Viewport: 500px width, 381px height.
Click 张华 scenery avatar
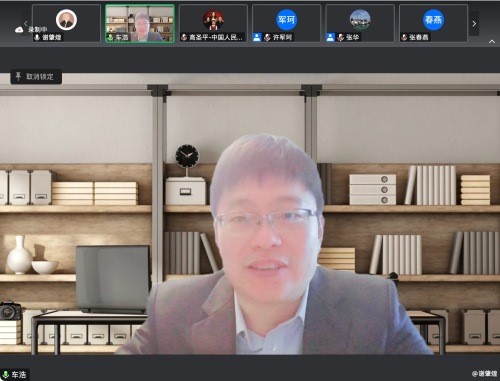tap(360, 20)
